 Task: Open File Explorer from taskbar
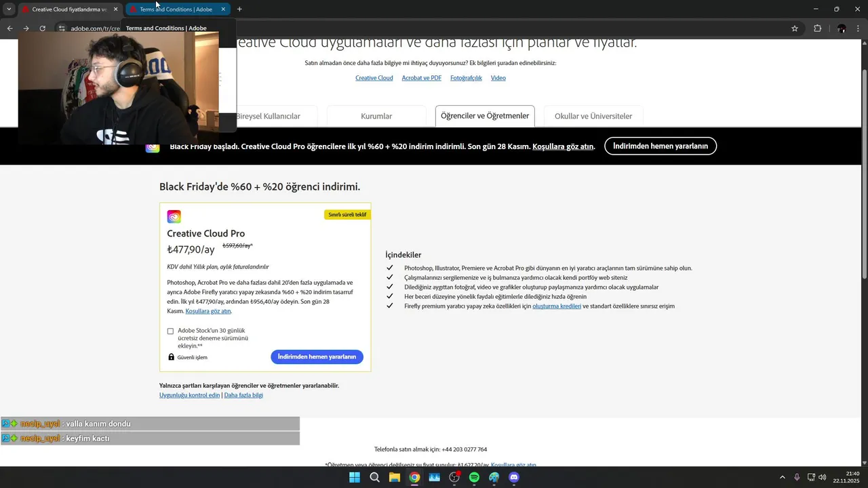[x=395, y=477]
